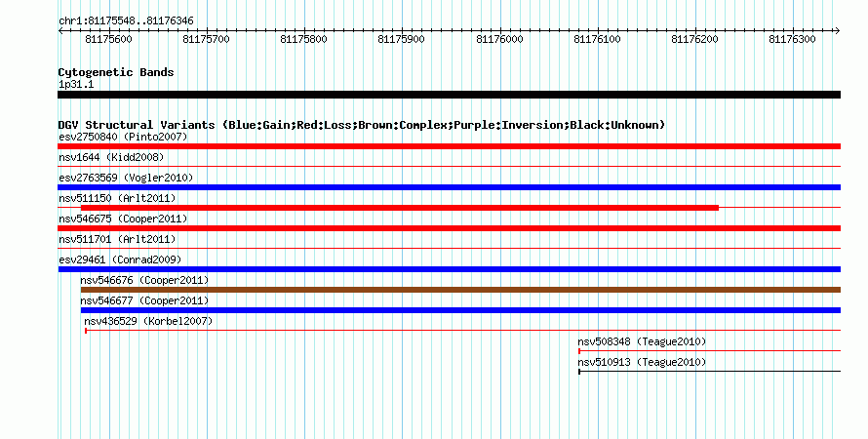Open variant label nsv1644 (Kidd2008)
868x439 pixels.
(111, 157)
